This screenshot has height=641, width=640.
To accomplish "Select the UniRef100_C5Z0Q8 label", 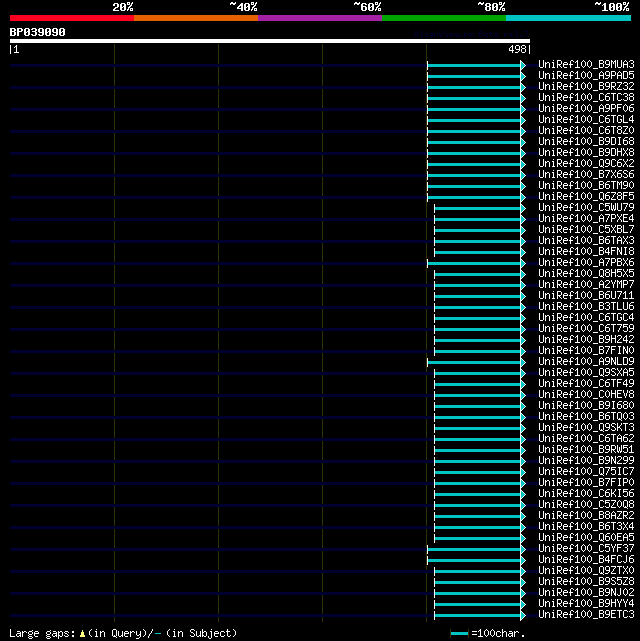I will (x=586, y=504).
